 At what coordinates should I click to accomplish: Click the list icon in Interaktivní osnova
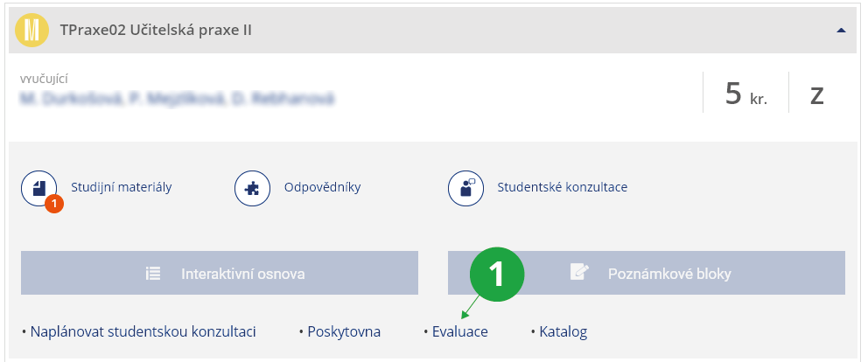click(153, 274)
